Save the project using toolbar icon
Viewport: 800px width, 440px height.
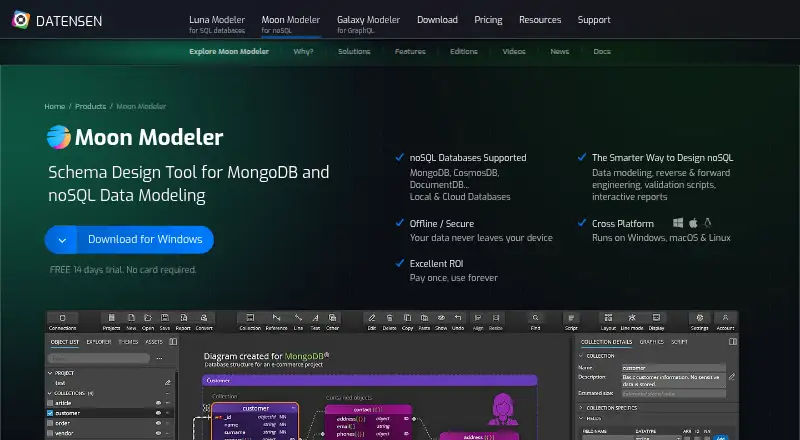point(165,317)
